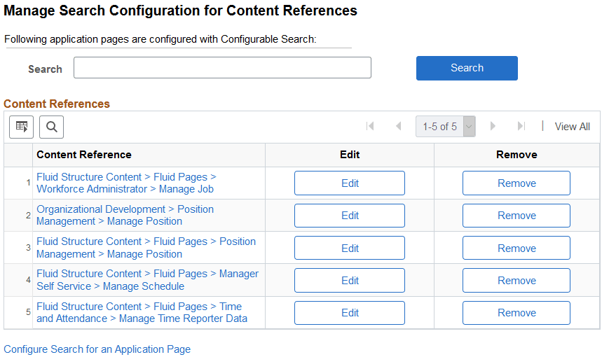The width and height of the screenshot is (609, 364).
Task: Open Manage Schedule content reference link
Action: coord(147,280)
